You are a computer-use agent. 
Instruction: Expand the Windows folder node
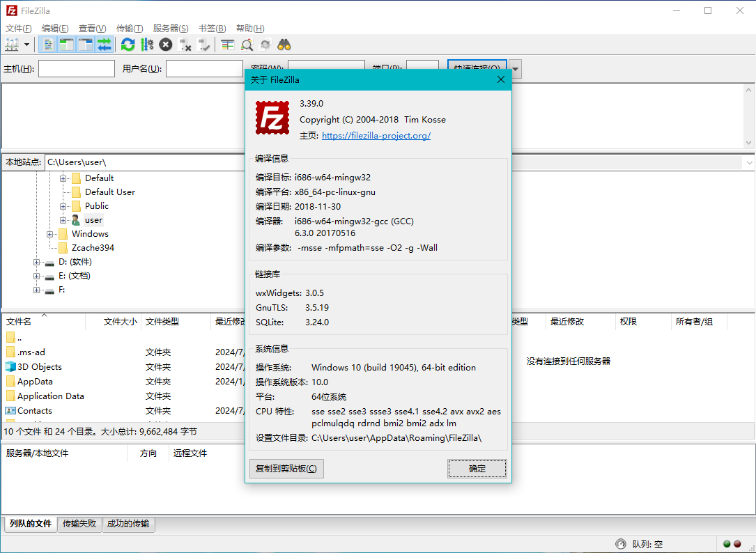click(x=49, y=234)
